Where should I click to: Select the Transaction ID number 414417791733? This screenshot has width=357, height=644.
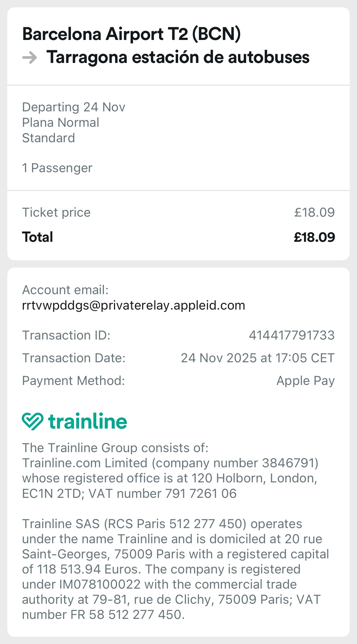pos(292,335)
